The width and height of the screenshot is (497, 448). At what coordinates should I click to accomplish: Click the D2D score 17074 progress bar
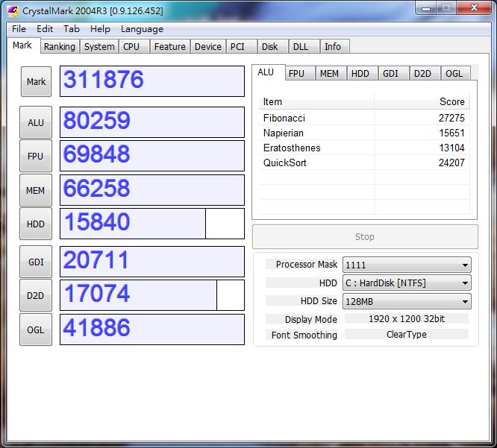152,295
